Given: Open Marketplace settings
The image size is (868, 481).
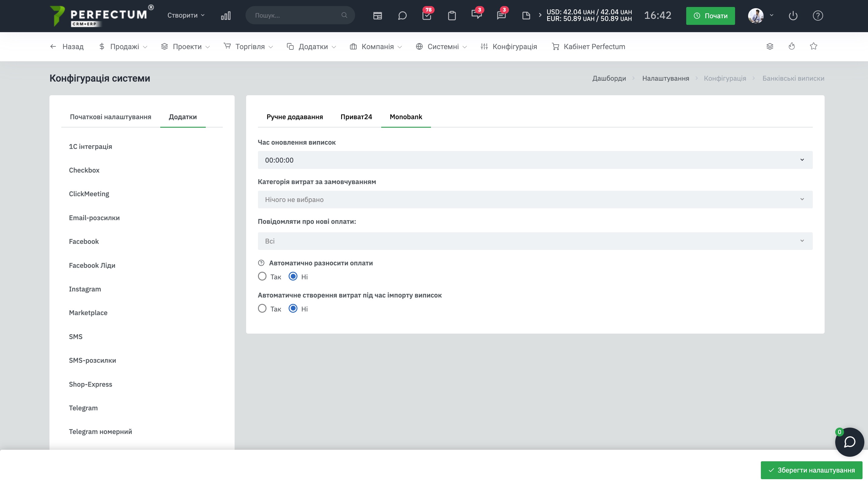Looking at the screenshot, I should pyautogui.click(x=88, y=313).
